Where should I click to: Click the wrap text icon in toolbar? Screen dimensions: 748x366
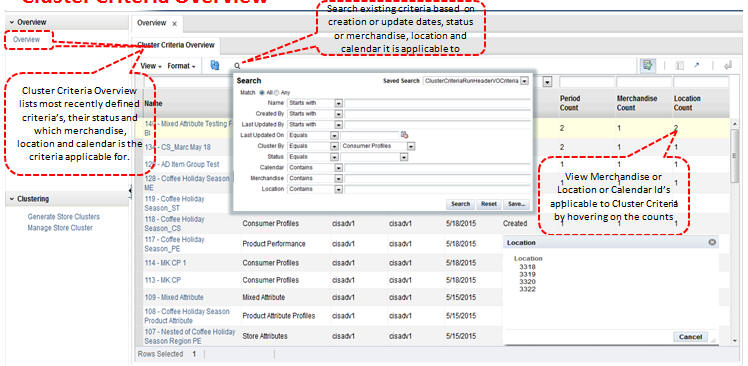coord(727,66)
